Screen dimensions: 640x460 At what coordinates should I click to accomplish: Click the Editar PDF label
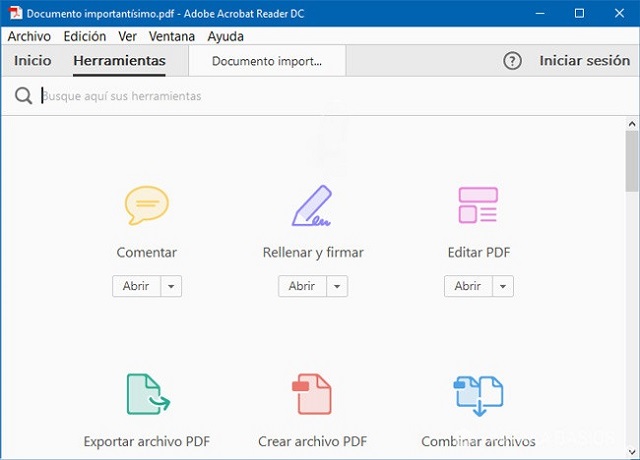479,253
